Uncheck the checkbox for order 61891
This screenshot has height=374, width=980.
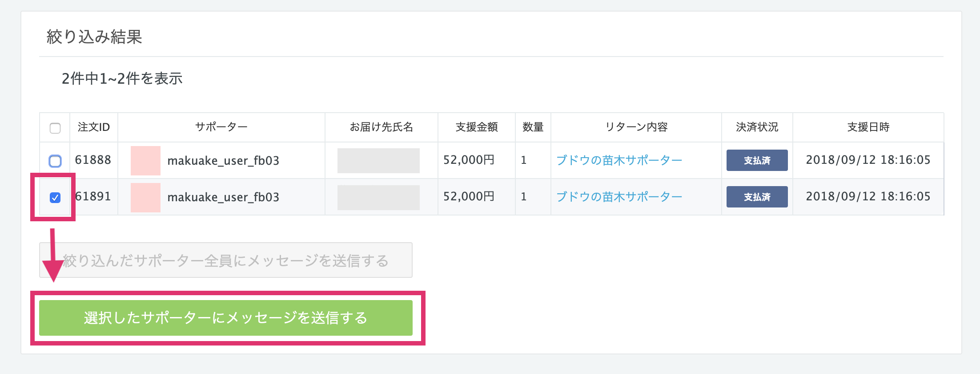coord(55,197)
